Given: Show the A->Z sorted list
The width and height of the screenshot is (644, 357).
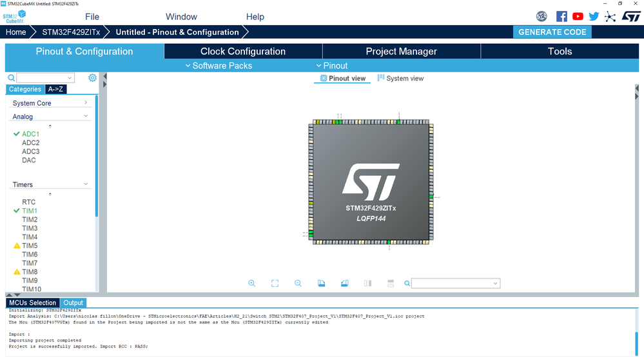Looking at the screenshot, I should pyautogui.click(x=55, y=89).
